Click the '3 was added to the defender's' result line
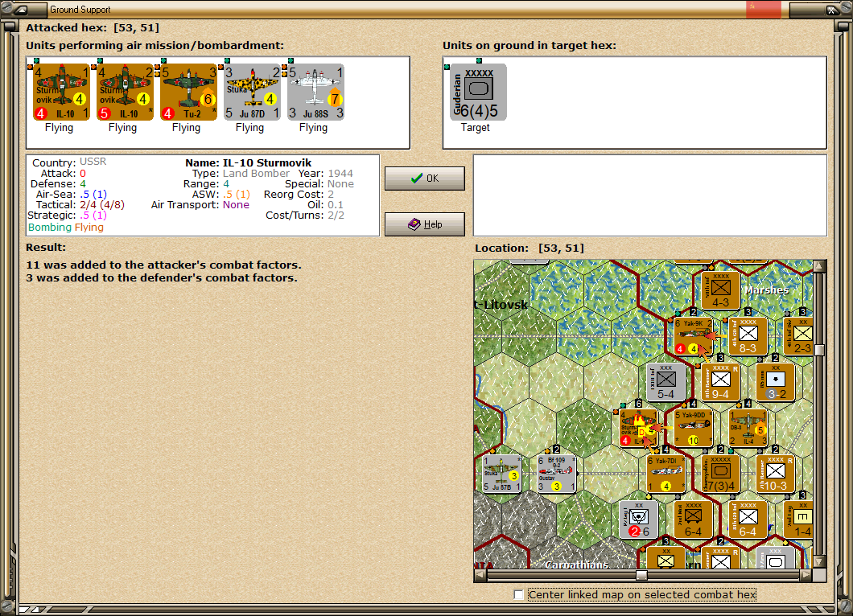853x616 pixels. 162,277
